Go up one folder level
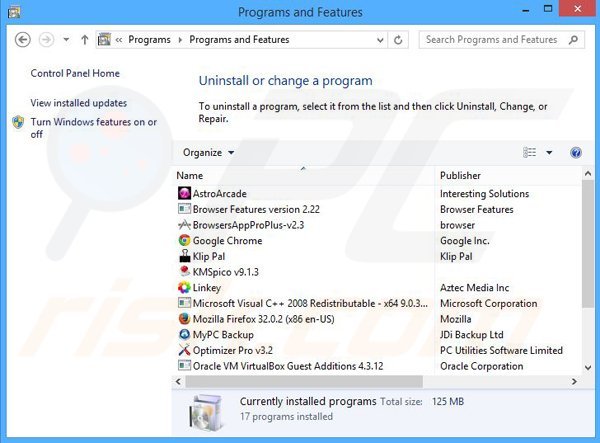Screen dimensions: 600x443 85,39
